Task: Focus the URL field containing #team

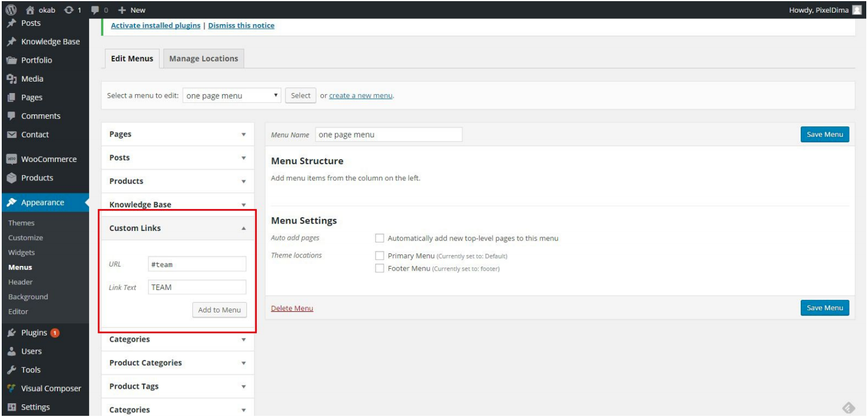Action: point(196,264)
